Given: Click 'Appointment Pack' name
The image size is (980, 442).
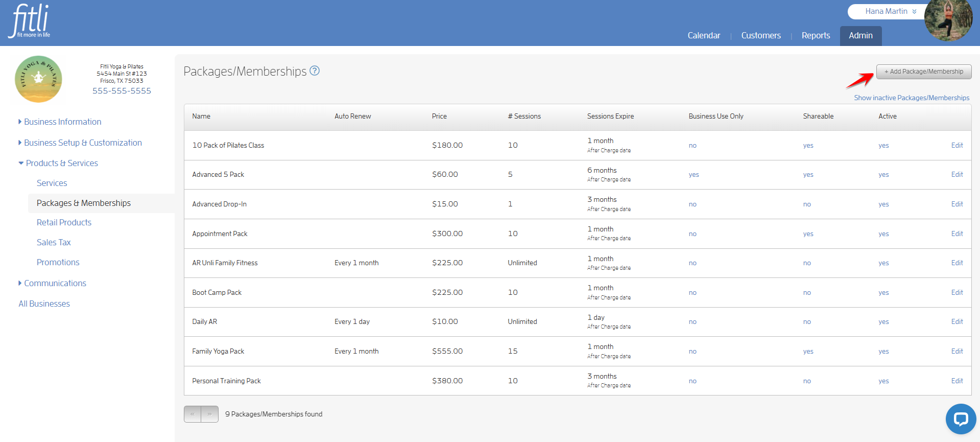Looking at the screenshot, I should coord(220,234).
